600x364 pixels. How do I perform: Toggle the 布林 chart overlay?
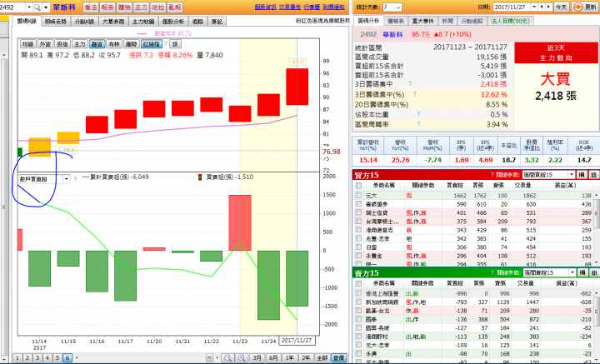coord(114,44)
